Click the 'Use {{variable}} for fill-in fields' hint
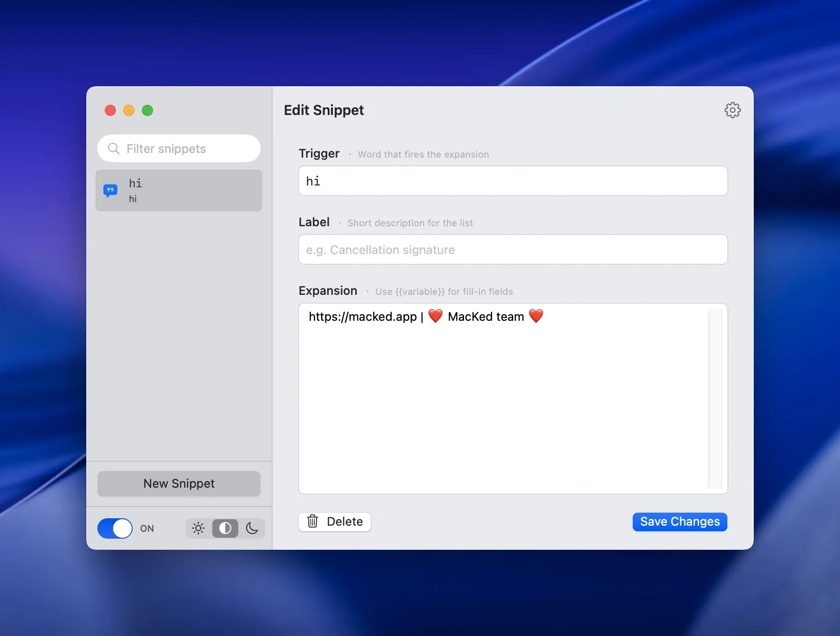This screenshot has height=636, width=840. pos(444,292)
